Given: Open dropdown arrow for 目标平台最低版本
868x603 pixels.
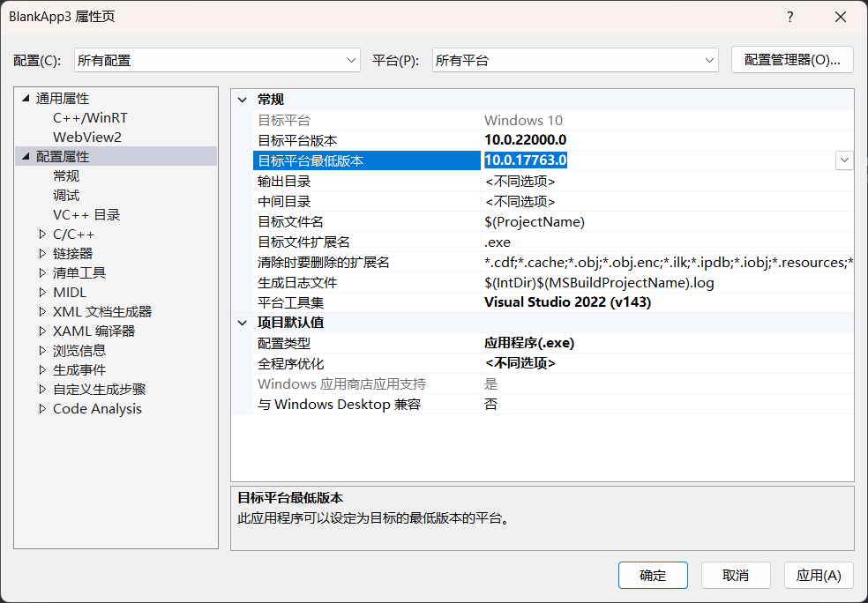Looking at the screenshot, I should 844,160.
